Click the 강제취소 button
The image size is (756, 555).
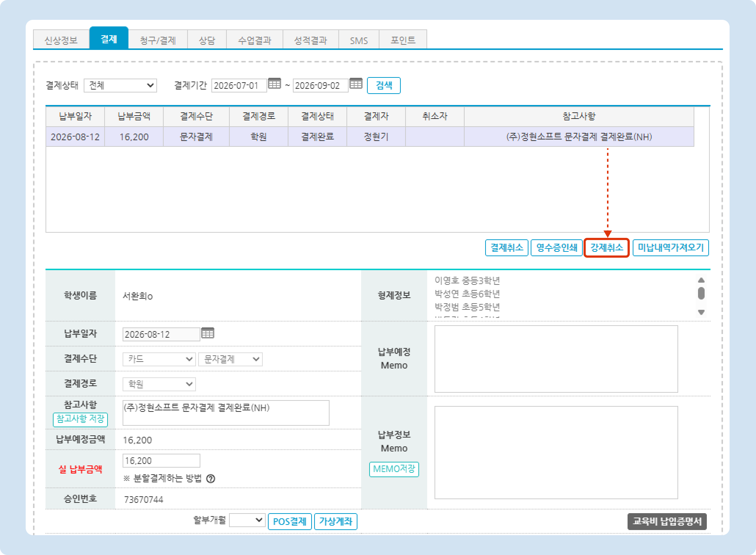point(607,248)
